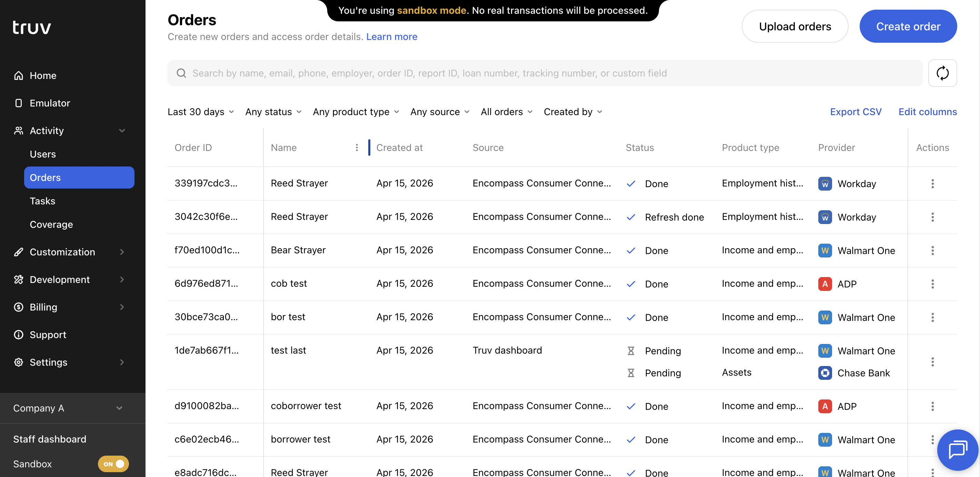Click the Settings gear icon
980x477 pixels.
point(18,362)
